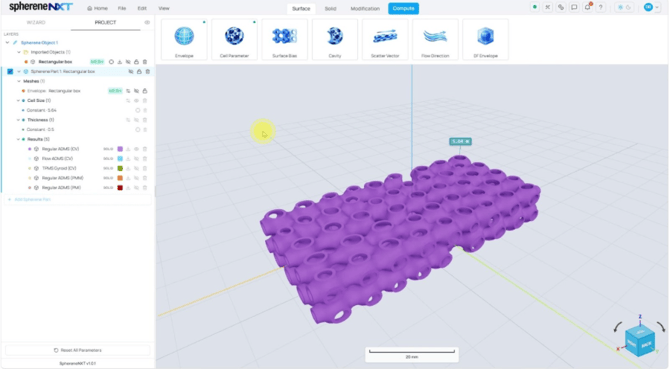
Task: Open the Envelope tool
Action: [x=184, y=39]
